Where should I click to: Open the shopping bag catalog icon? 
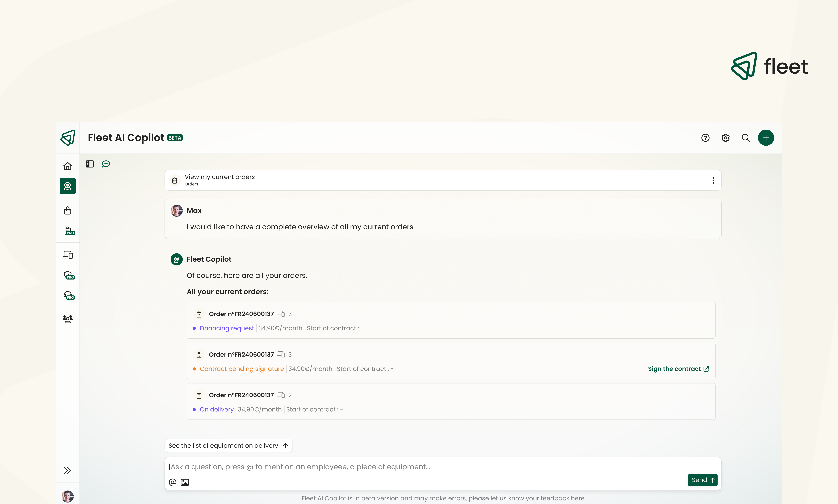pyautogui.click(x=67, y=211)
